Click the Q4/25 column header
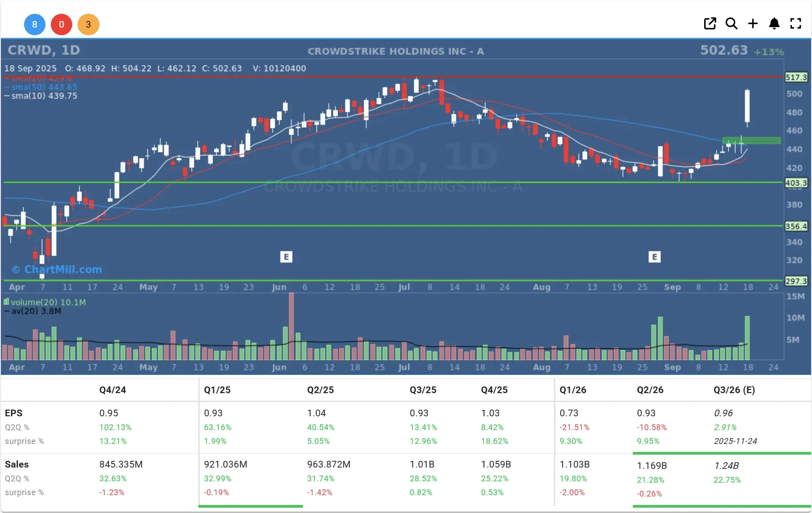This screenshot has width=812, height=513. click(x=494, y=390)
